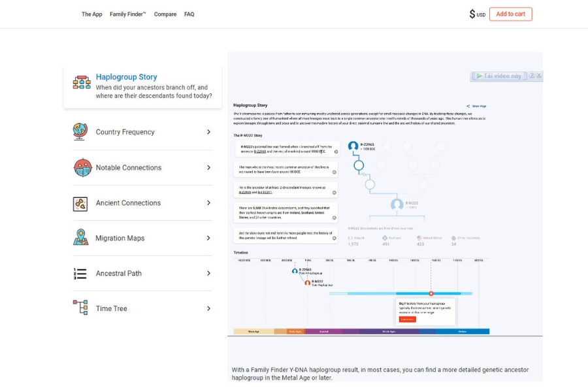Click the Ancient Connections icon
This screenshot has width=588, height=392.
pos(80,203)
